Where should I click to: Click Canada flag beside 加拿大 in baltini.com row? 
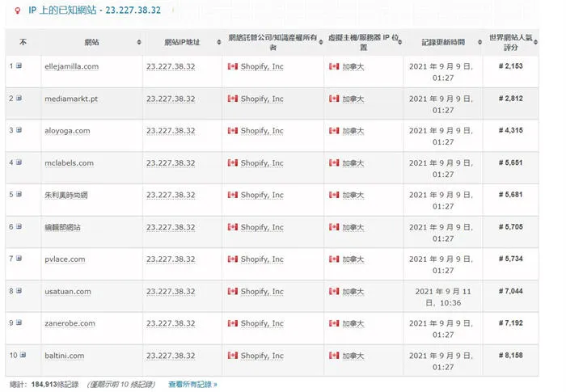(x=334, y=356)
